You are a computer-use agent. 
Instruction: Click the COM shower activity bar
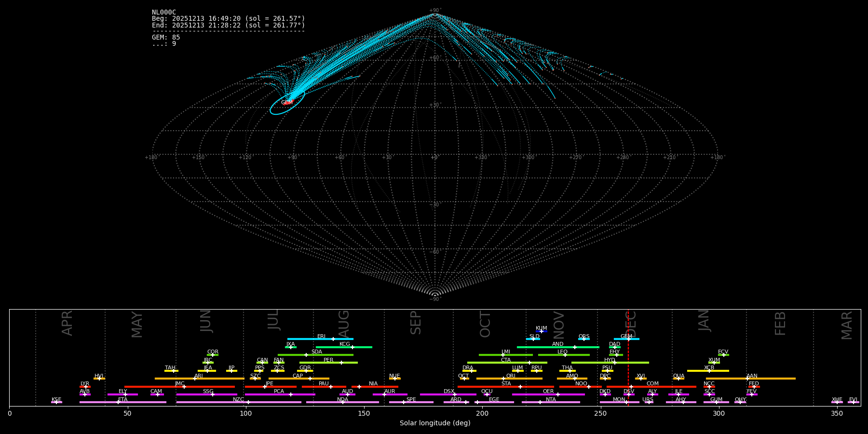651,386
